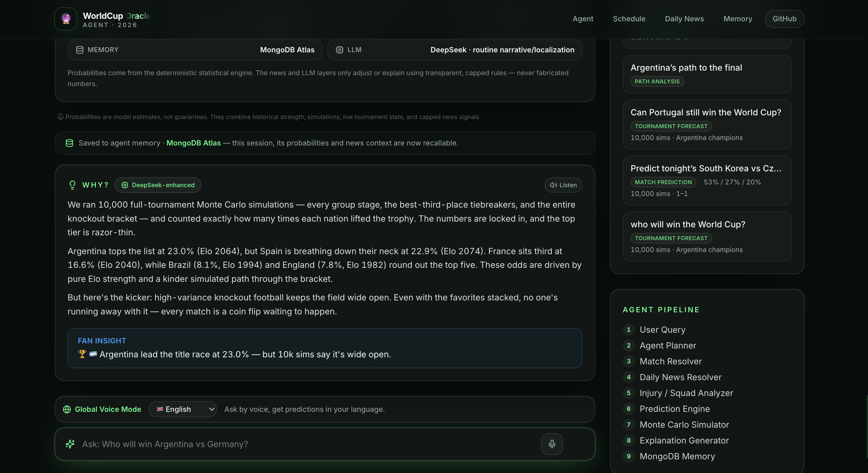Click step 1 badge beside User Query
Image resolution: width=868 pixels, height=473 pixels.
click(628, 329)
